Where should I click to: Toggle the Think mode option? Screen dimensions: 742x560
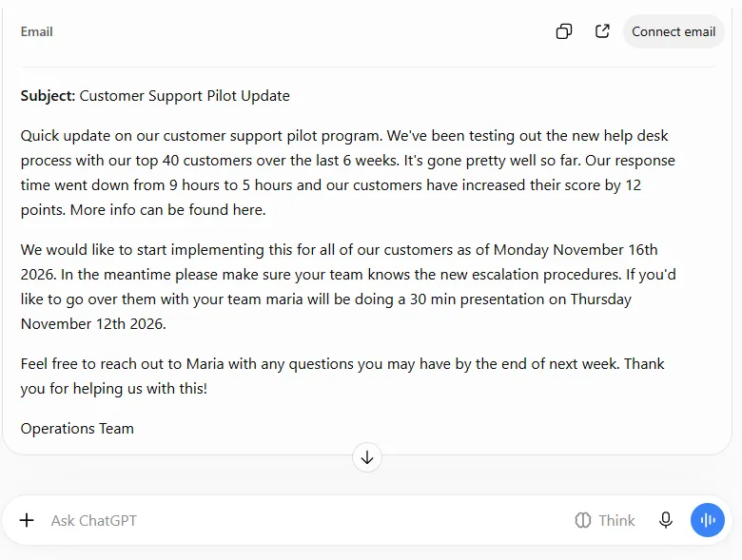point(605,520)
